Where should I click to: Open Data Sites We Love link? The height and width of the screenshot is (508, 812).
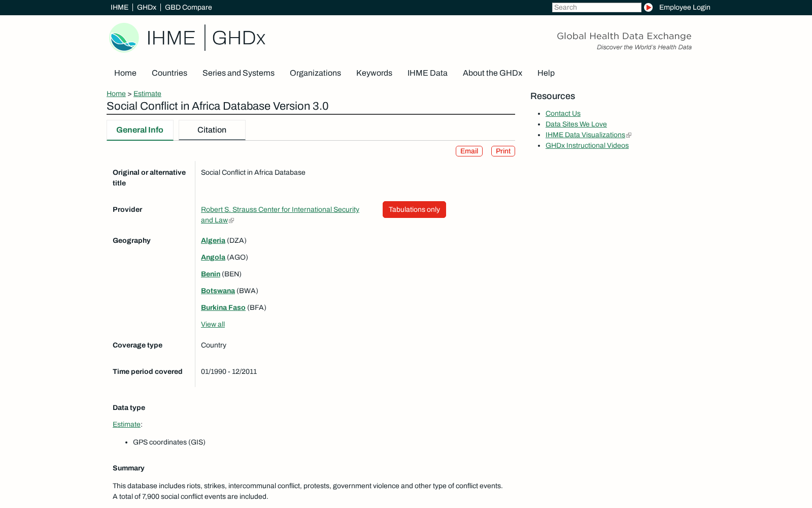[x=576, y=124]
